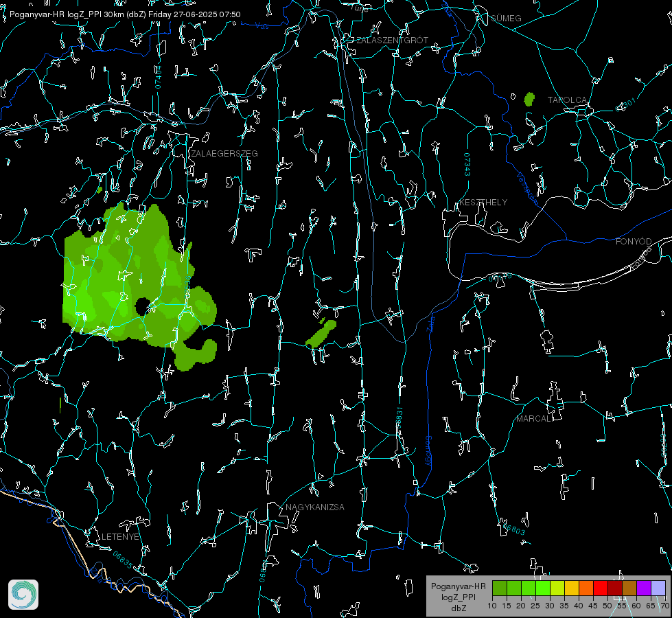
Task: Click the MARCALI town label
Action: pos(535,419)
